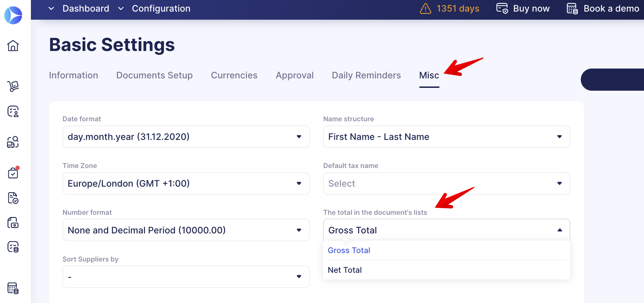Click the trial warning triangle icon

pyautogui.click(x=426, y=8)
